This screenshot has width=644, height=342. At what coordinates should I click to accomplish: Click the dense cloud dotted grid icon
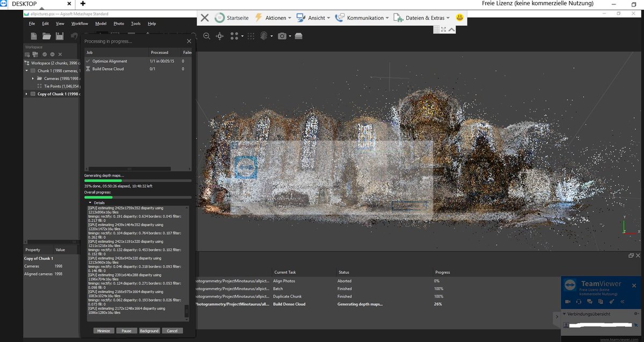[252, 36]
